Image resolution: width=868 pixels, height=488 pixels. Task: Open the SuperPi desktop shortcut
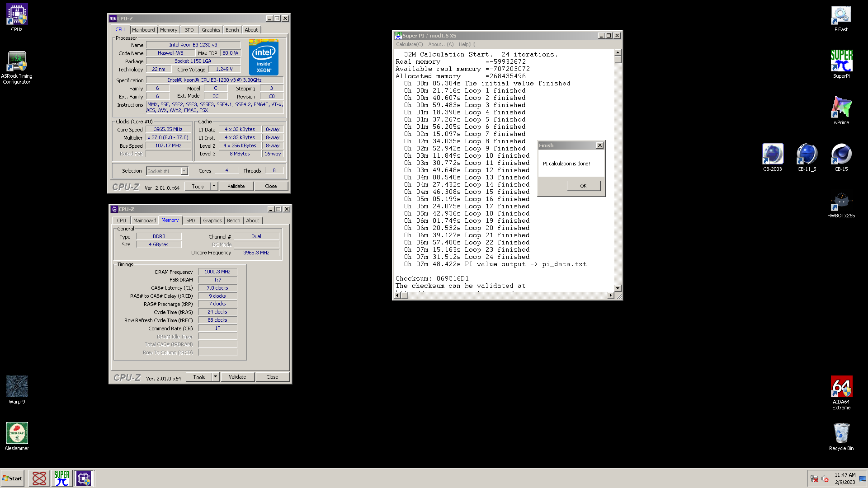[x=841, y=64]
